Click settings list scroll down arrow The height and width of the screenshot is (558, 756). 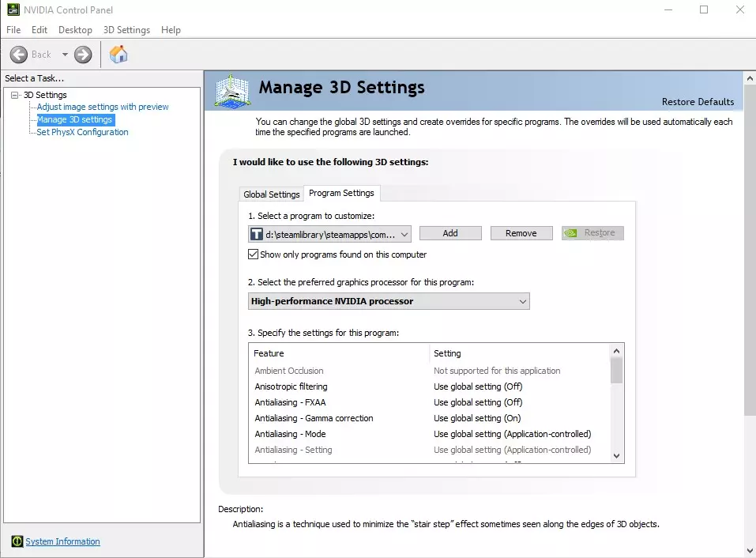(616, 456)
